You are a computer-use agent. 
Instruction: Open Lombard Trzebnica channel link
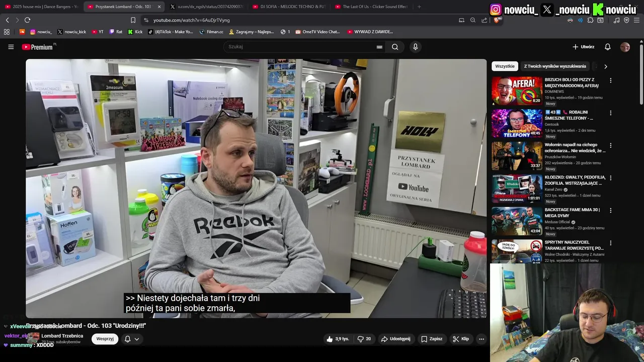[62, 336]
